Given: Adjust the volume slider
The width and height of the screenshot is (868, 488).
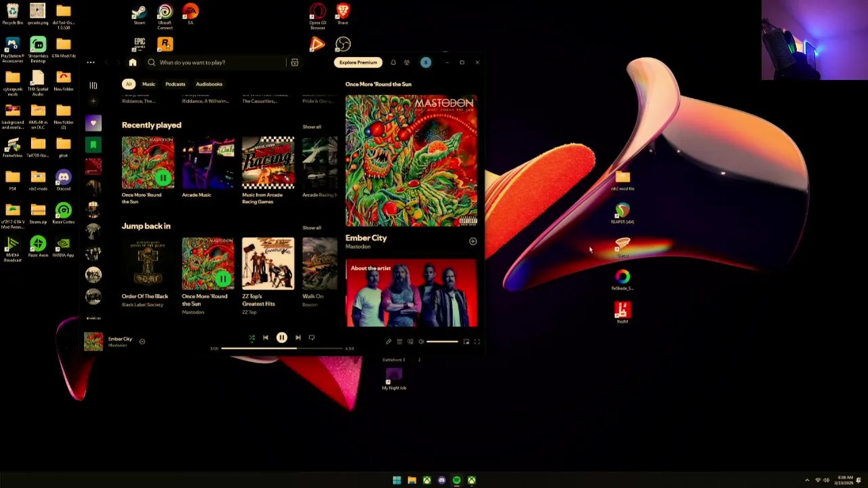Looking at the screenshot, I should [442, 342].
